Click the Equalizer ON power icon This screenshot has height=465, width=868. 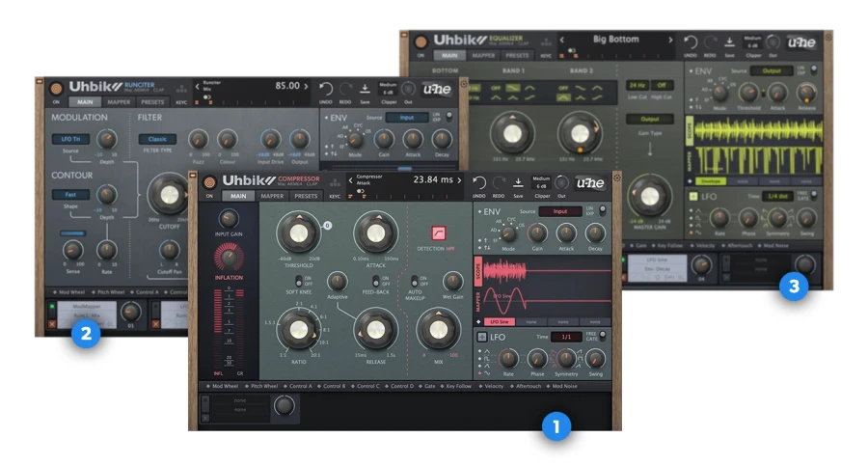(x=420, y=42)
